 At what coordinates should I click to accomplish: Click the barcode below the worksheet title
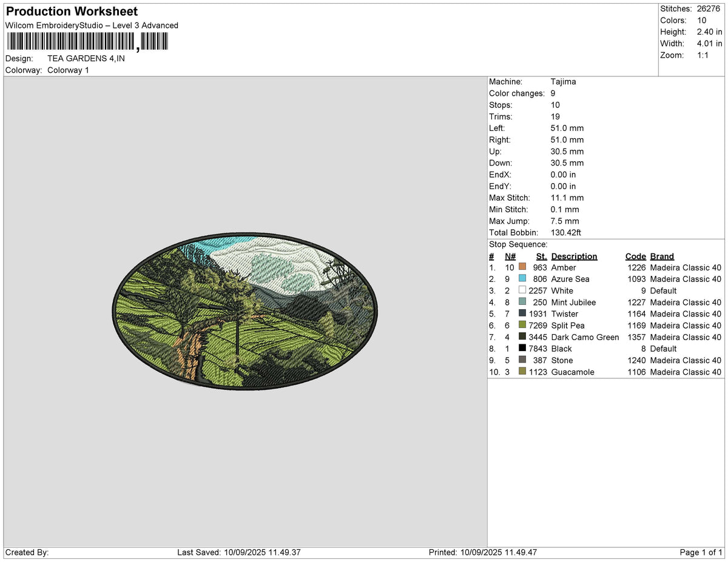point(88,41)
